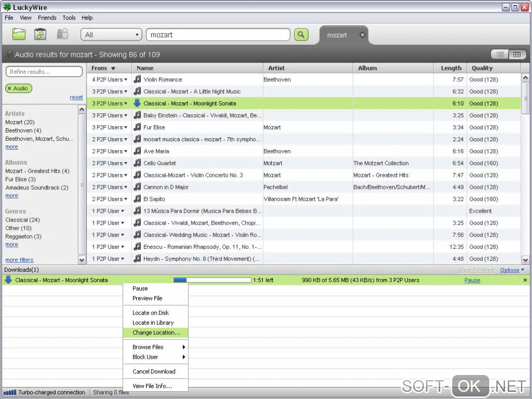This screenshot has height=399, width=532.
Task: Click music note icon of El Sapito
Action: pyautogui.click(x=137, y=199)
